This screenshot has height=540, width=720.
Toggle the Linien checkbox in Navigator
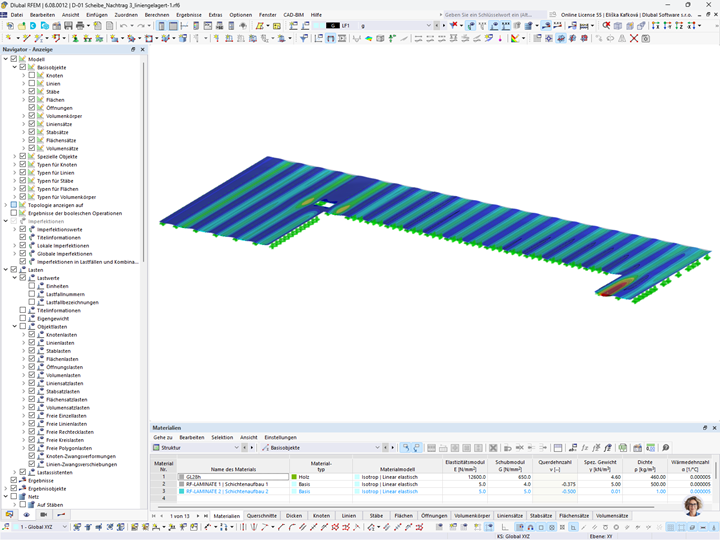(x=32, y=84)
